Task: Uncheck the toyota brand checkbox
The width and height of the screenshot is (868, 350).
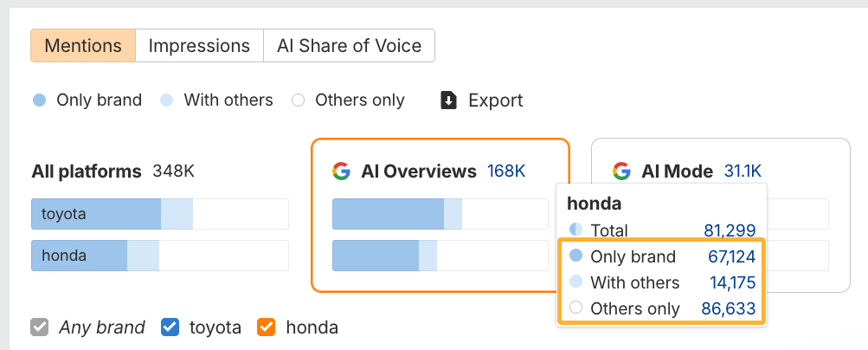Action: tap(170, 327)
